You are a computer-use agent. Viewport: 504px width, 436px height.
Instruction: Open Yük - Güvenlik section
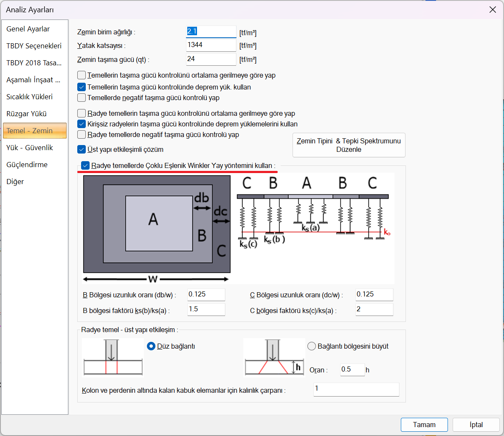pyautogui.click(x=35, y=148)
